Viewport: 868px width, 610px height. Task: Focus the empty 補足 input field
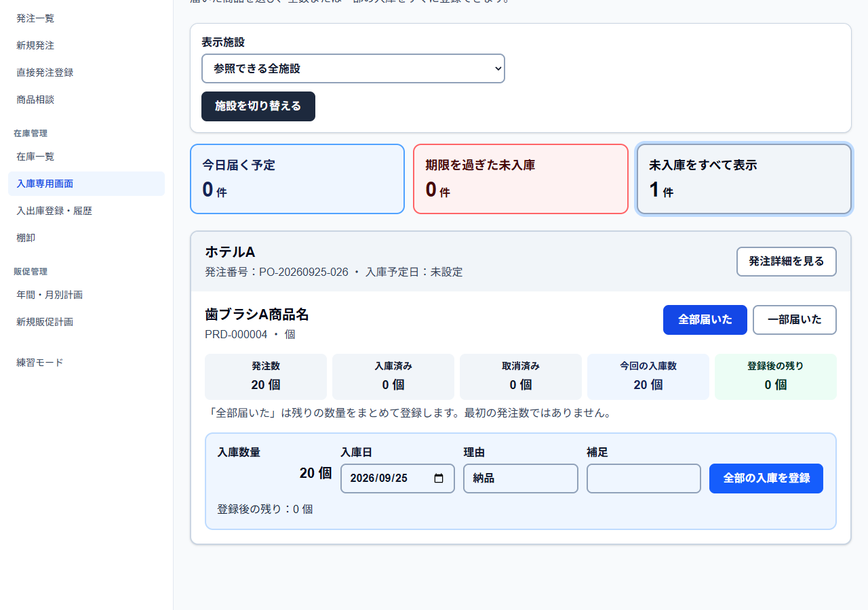click(x=644, y=479)
